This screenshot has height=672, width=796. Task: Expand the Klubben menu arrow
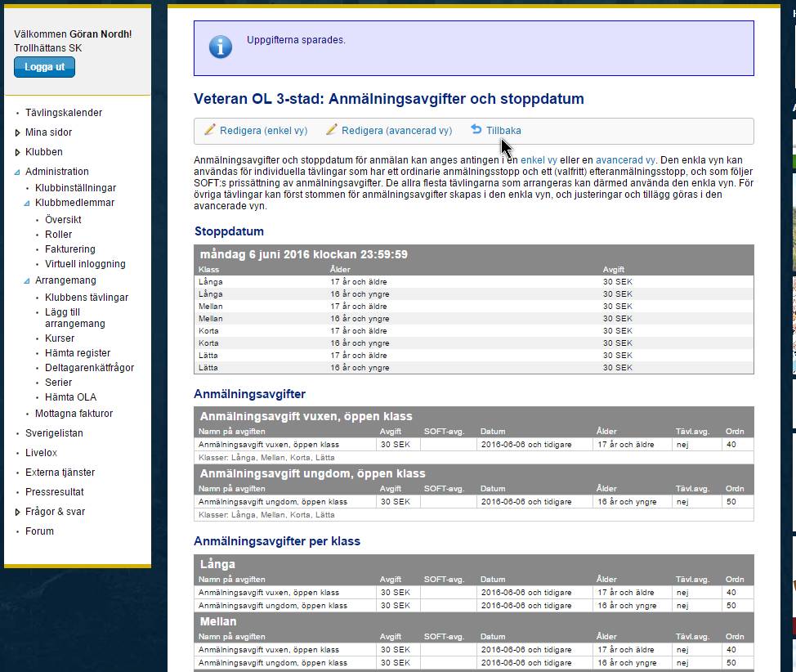[x=17, y=152]
